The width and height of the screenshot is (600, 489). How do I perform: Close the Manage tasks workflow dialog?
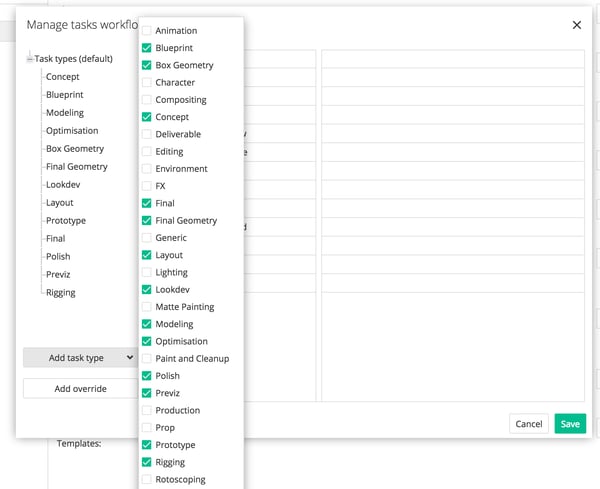[x=576, y=25]
